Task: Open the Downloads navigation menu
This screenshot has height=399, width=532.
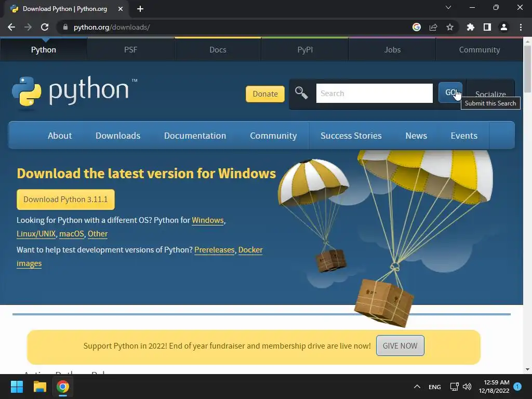Action: (118, 136)
